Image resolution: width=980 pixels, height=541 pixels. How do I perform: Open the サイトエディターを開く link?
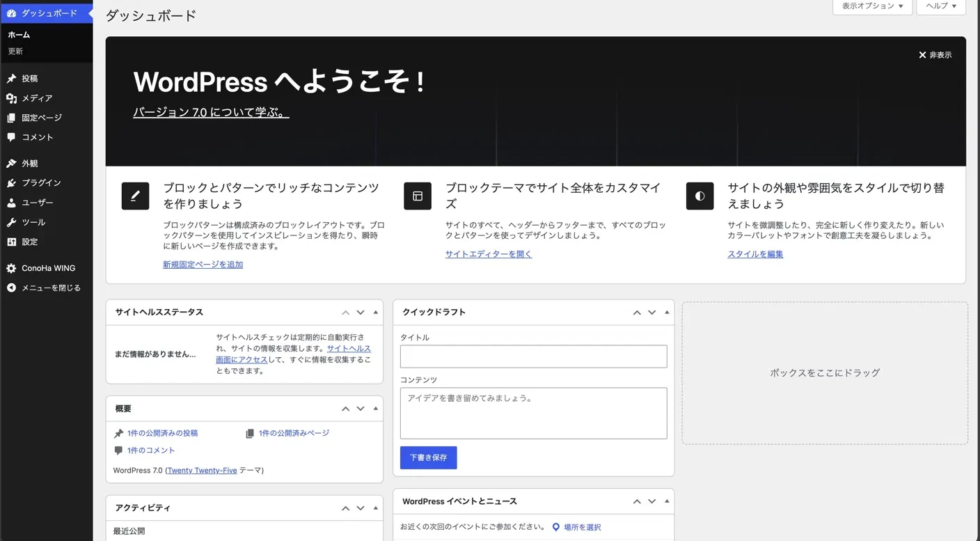pos(489,254)
